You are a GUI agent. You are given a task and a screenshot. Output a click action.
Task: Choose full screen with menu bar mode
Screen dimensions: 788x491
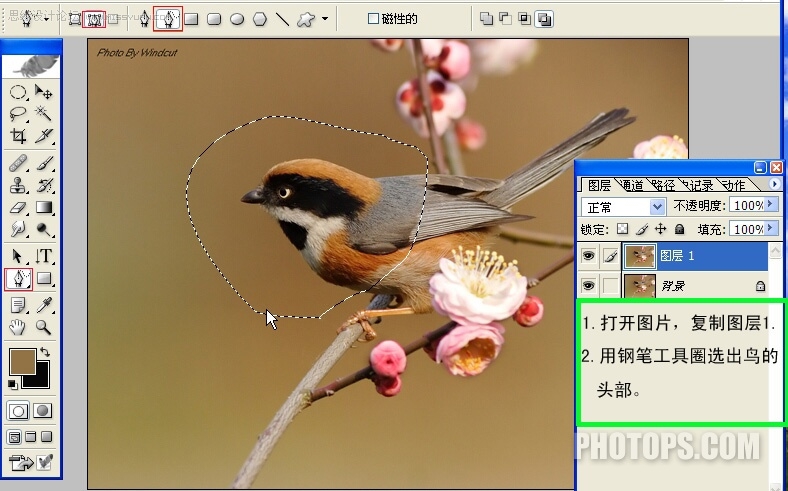[31, 437]
